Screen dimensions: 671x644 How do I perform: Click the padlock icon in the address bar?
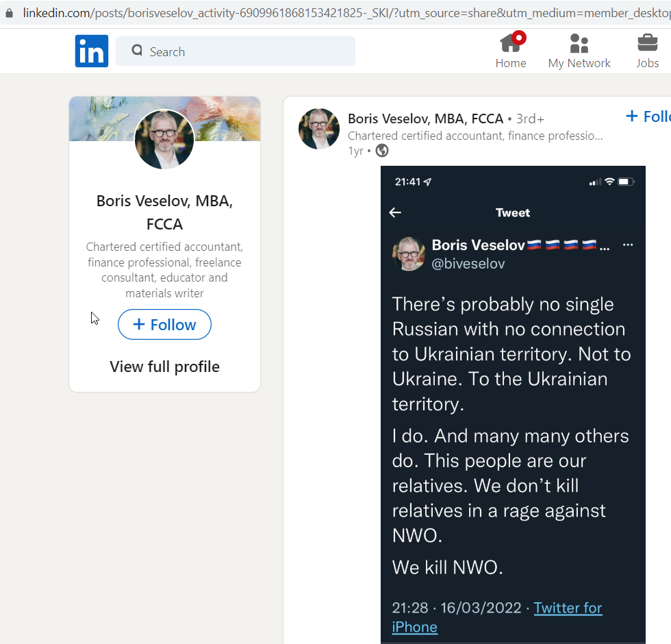coord(8,12)
